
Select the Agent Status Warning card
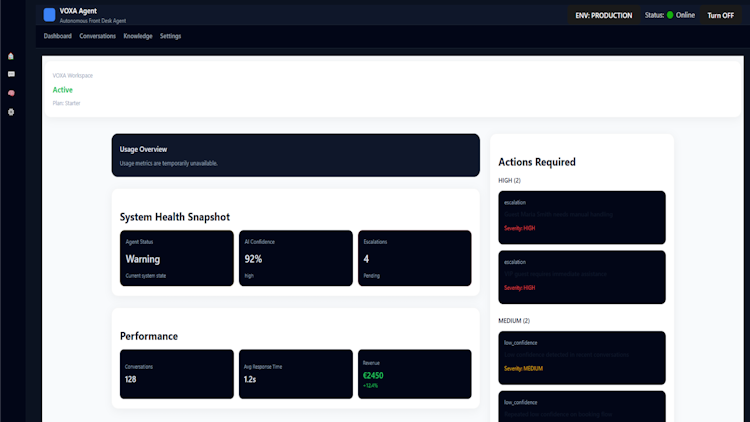(176, 258)
